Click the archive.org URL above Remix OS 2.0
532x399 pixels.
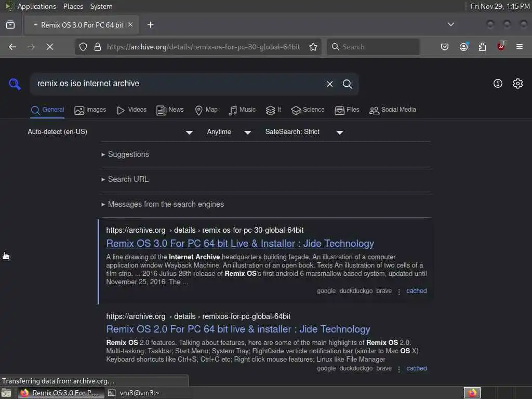pyautogui.click(x=198, y=316)
